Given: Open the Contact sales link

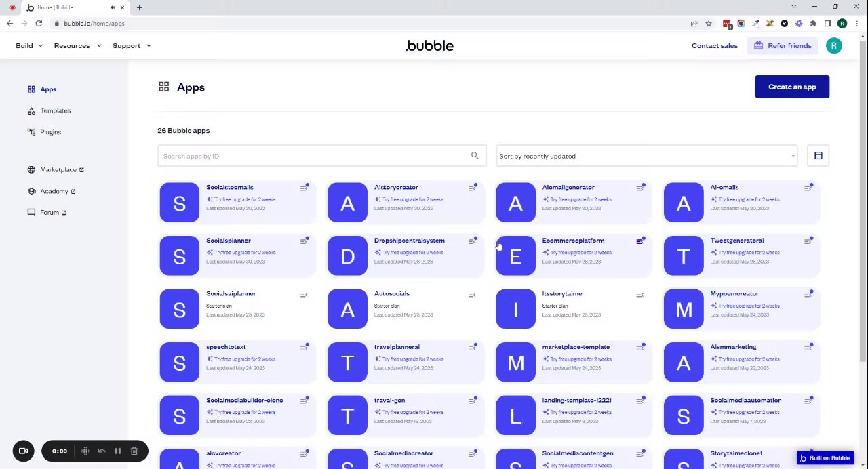Looking at the screenshot, I should click(x=715, y=46).
